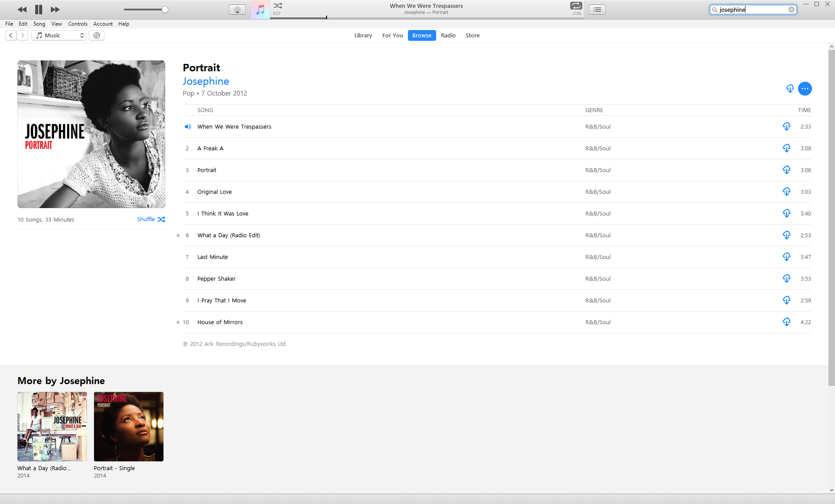Select the song Pepper Shaker
The image size is (835, 504).
(497, 279)
